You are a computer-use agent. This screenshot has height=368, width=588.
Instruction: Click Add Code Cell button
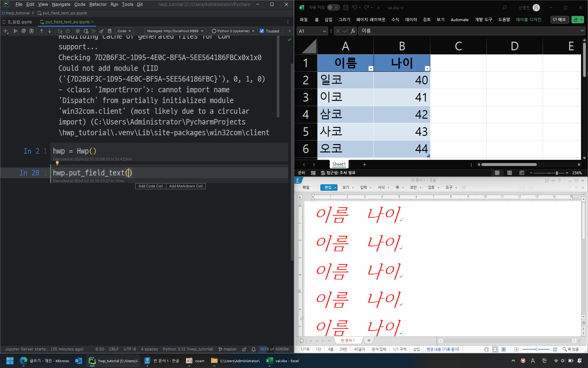(150, 186)
